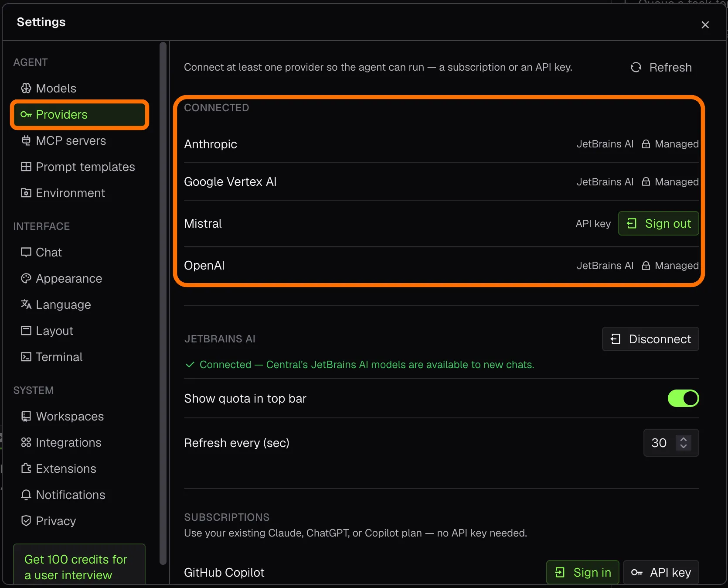The height and width of the screenshot is (588, 728).
Task: Open Terminal settings
Action: (x=78, y=357)
